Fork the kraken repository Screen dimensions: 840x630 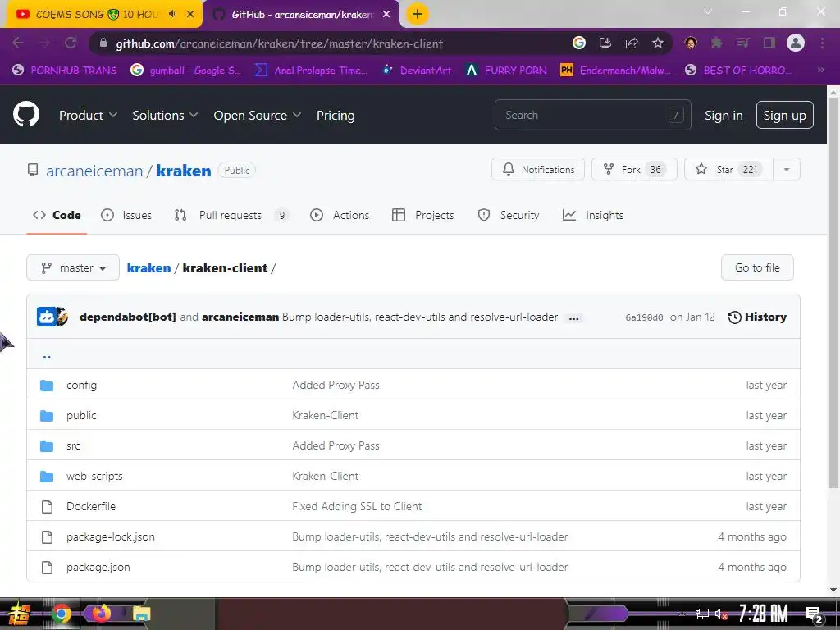634,169
